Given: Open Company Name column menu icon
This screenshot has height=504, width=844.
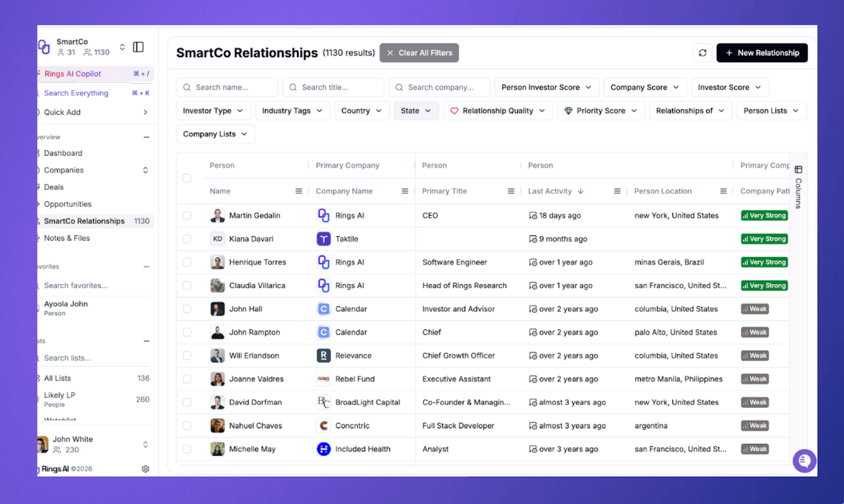Looking at the screenshot, I should coord(405,191).
